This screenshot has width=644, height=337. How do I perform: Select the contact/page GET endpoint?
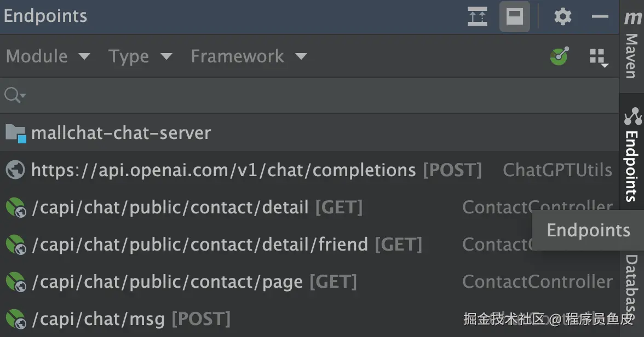click(167, 282)
